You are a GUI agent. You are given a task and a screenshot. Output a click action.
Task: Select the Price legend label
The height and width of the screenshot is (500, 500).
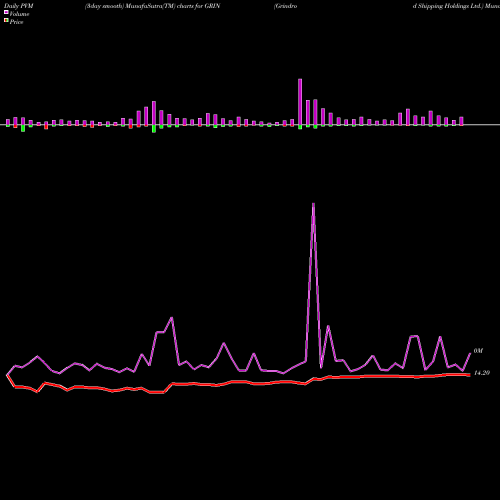point(16,22)
